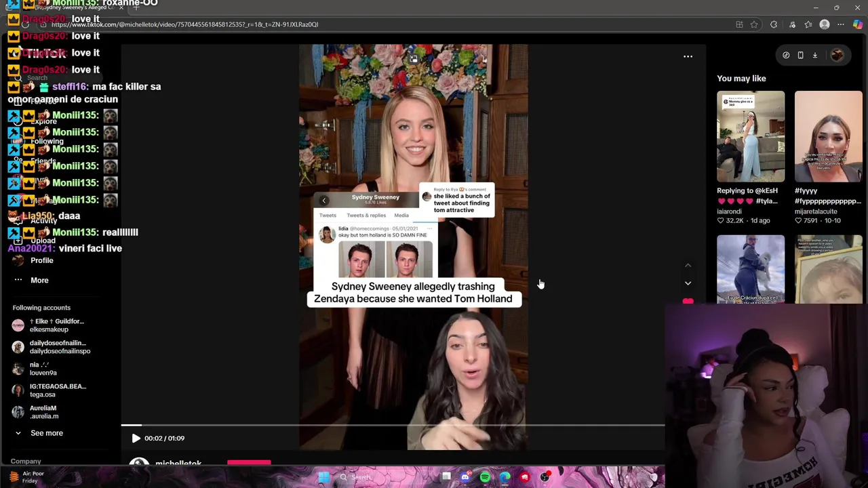The width and height of the screenshot is (868, 488).
Task: Click the browser address bar URL
Action: (184, 24)
